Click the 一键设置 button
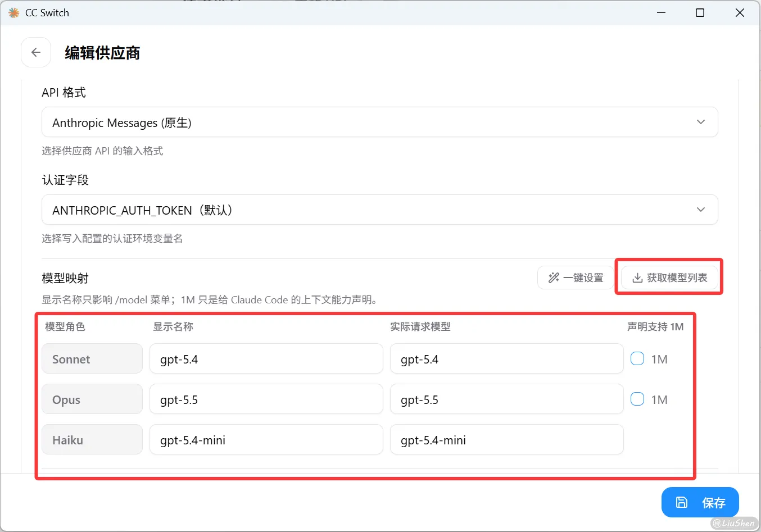 click(x=576, y=278)
